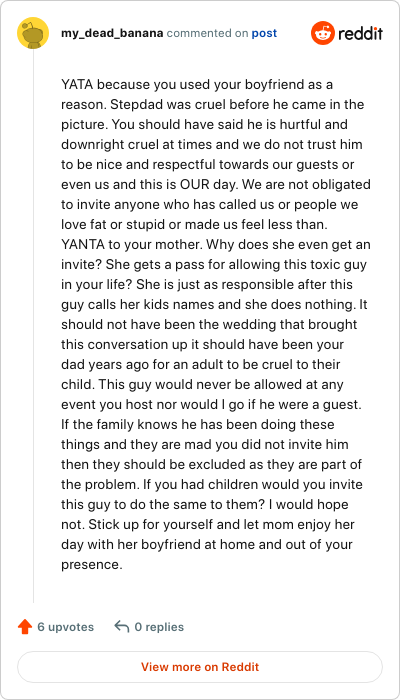Click the "0 replies" label
This screenshot has height=700, width=400.
159,627
